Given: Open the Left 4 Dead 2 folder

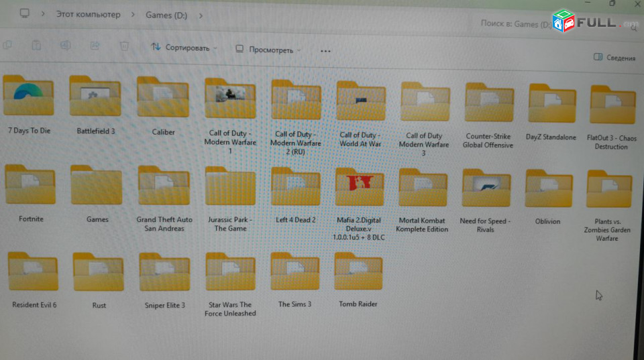Looking at the screenshot, I should point(295,186).
